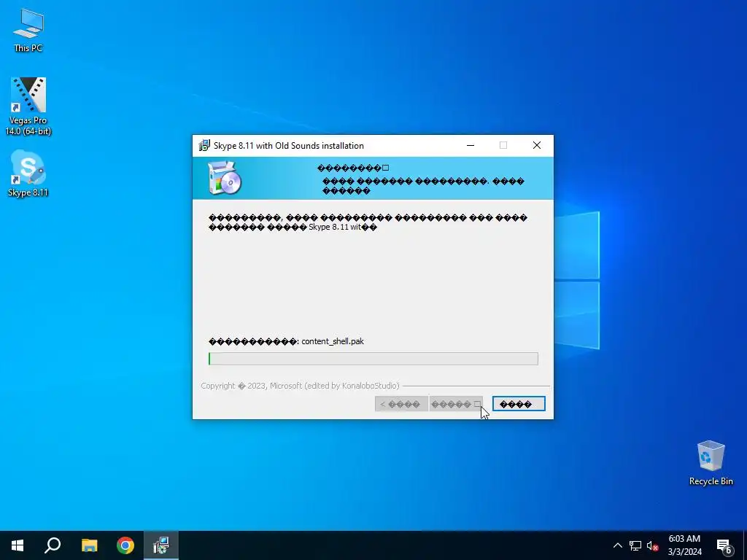Screen dimensions: 747x560
Task: Click the content_shell.pak file name text
Action: [333, 341]
